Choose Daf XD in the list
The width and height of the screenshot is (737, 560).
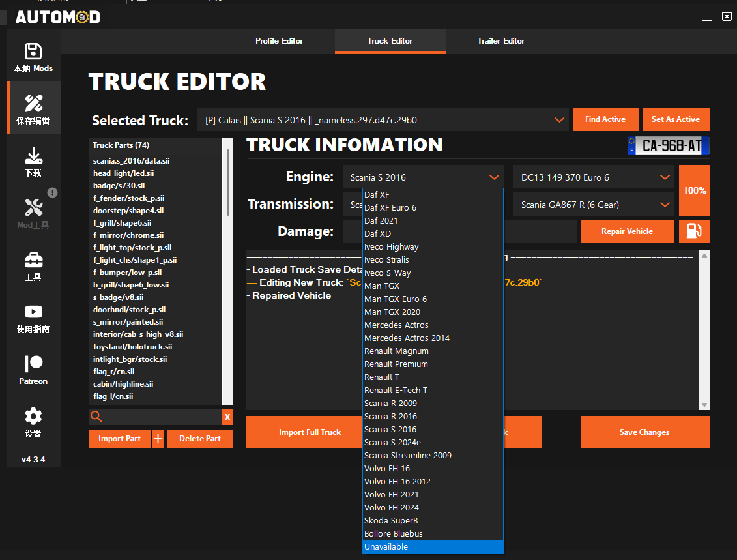point(433,233)
